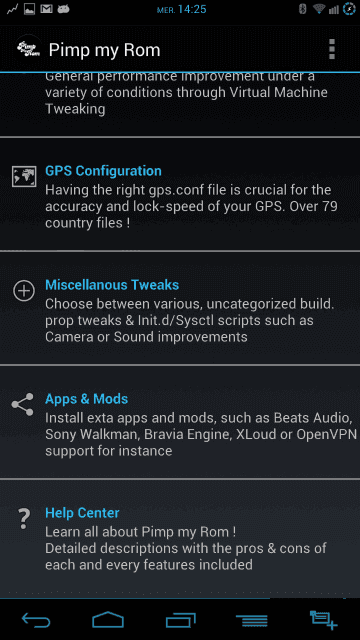Image resolution: width=360 pixels, height=640 pixels.
Task: Tap the battery charging status icon
Action: 350,9
